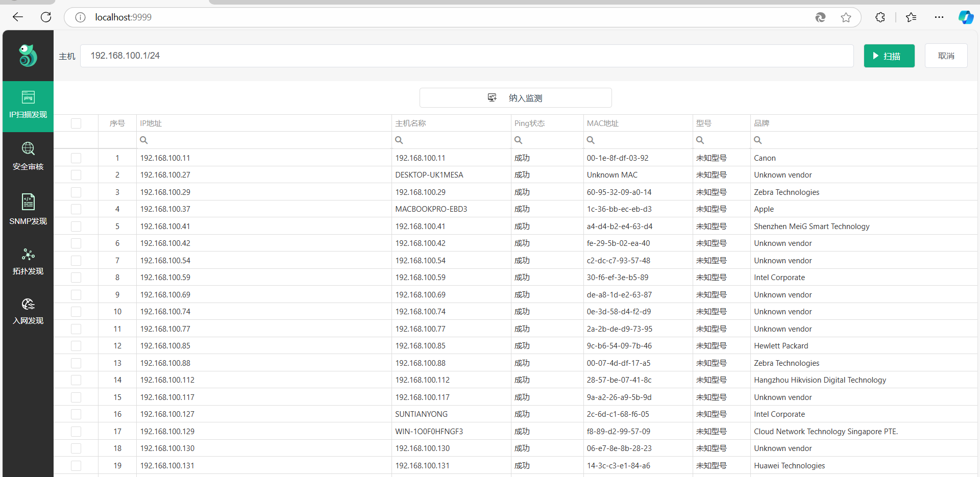980x477 pixels.
Task: Select the checkbox for SUNTIANYONG host
Action: coord(76,414)
